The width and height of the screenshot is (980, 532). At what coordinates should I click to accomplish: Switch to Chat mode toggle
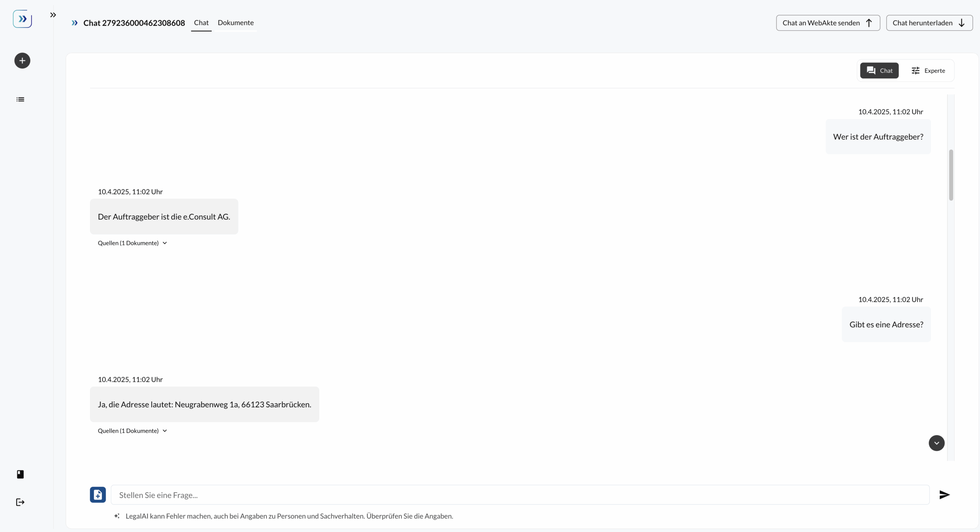(x=879, y=70)
